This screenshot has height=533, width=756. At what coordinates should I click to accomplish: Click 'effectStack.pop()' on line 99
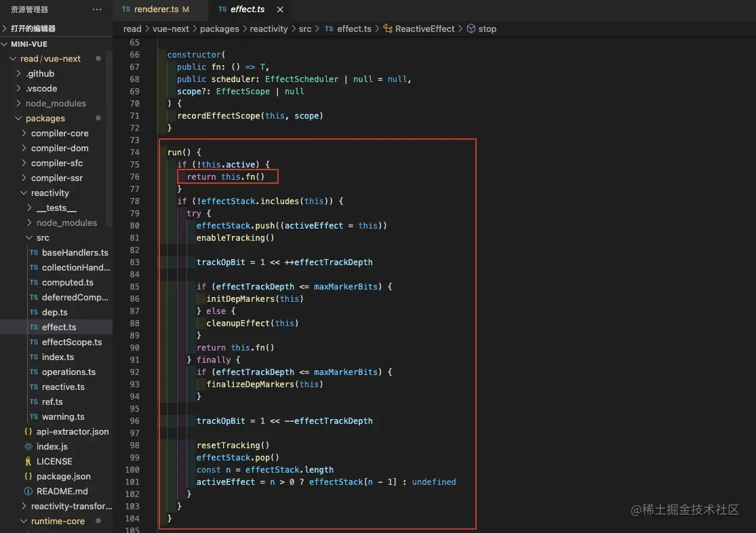pyautogui.click(x=238, y=457)
